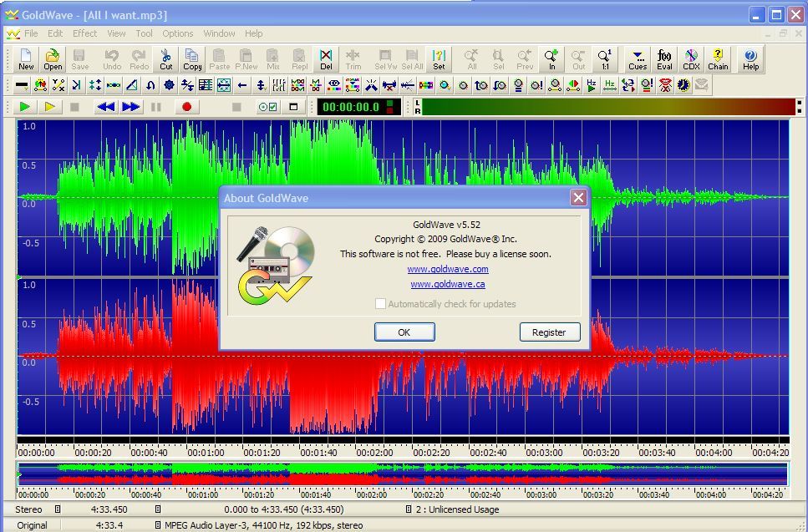Viewport: 808px width, 532px height.
Task: Click the Del toolbar button
Action: pos(326,59)
